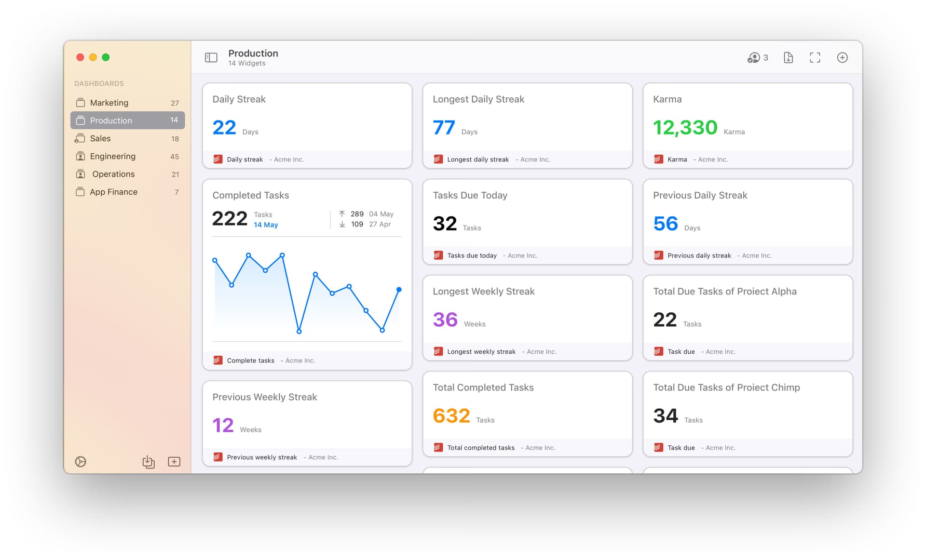The image size is (926, 560).
Task: Click the DASHBOARDS sidebar heading
Action: [x=99, y=83]
